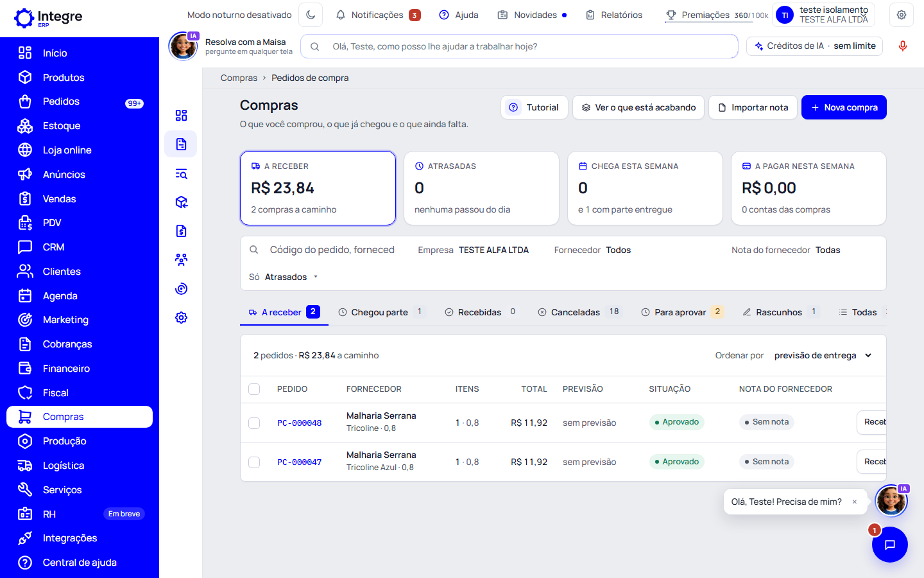Open Empresa TESTE ALFA LTDA filter
The image size is (924, 578).
pyautogui.click(x=474, y=250)
